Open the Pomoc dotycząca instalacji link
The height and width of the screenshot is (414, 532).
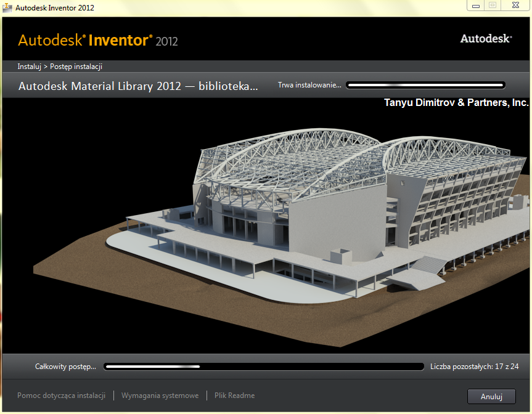coord(62,396)
